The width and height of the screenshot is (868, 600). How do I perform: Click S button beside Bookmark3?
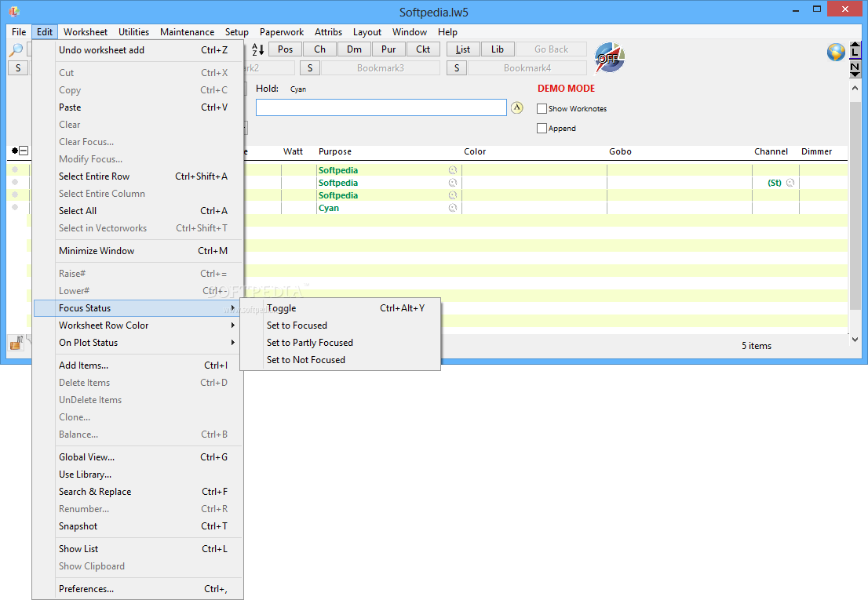click(x=310, y=68)
